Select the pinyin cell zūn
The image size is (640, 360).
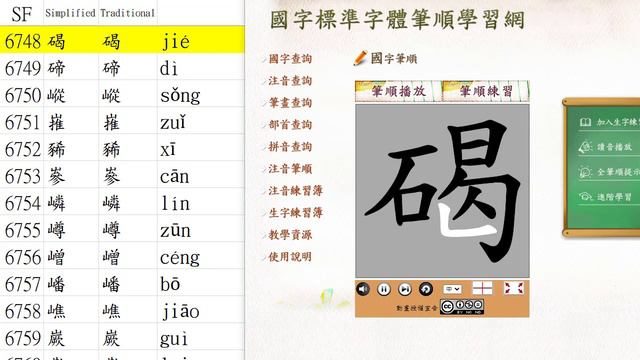201,229
